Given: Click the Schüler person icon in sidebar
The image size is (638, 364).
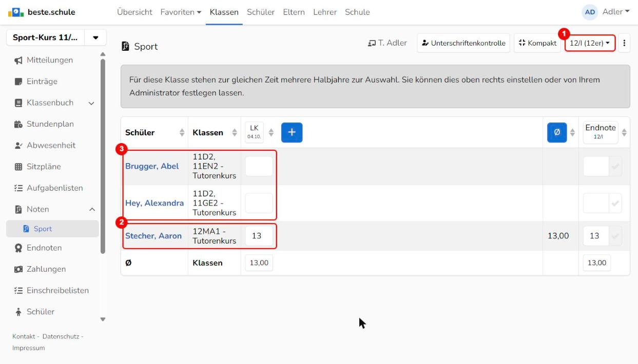Looking at the screenshot, I should [18, 312].
